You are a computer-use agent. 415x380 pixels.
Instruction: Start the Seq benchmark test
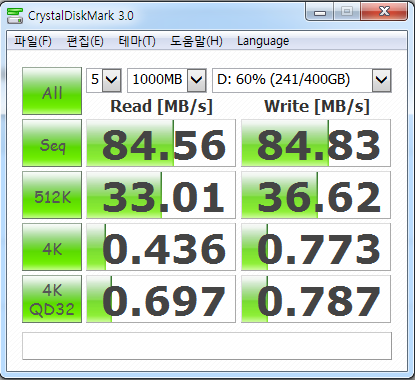tap(52, 143)
